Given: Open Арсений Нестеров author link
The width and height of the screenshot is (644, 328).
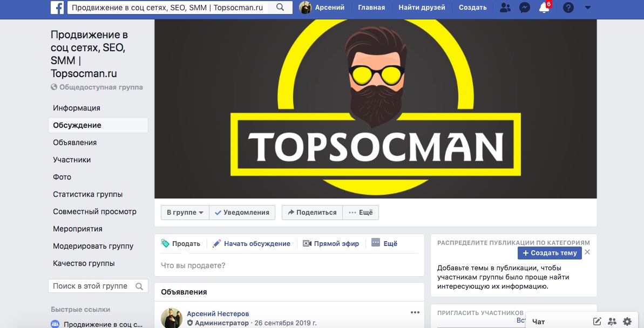Looking at the screenshot, I should click(218, 313).
